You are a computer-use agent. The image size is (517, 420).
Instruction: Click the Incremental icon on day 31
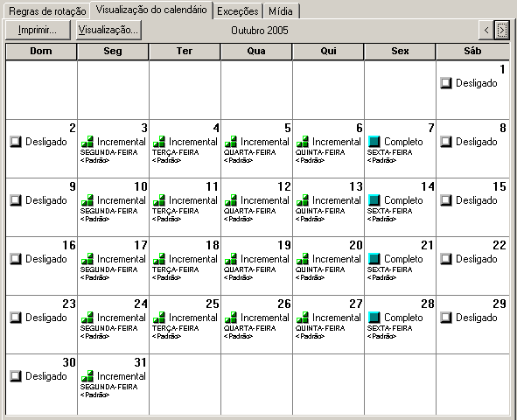click(87, 376)
